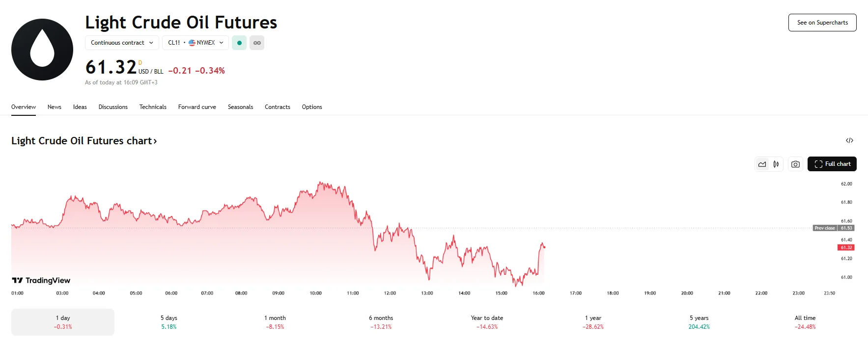
Task: Select the 1 month range
Action: point(275,322)
